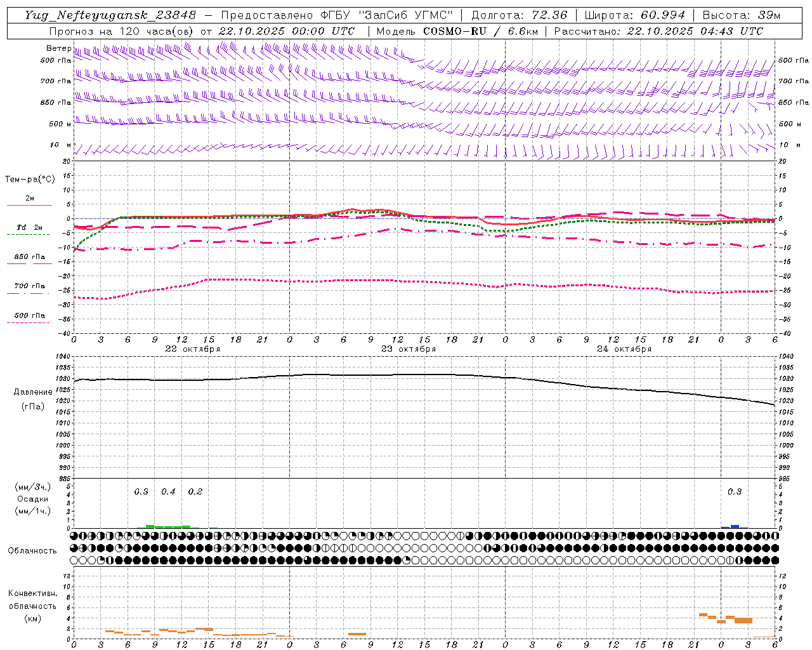Click the station title Yug_Nefteyugansk_23848
This screenshot has width=812, height=650.
[x=110, y=15]
